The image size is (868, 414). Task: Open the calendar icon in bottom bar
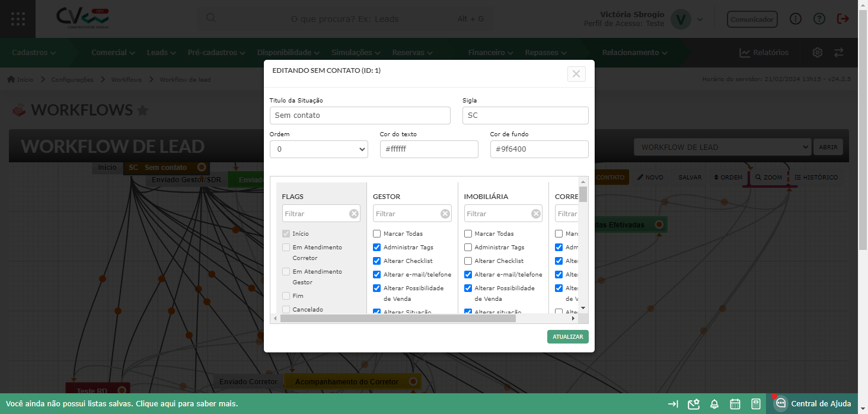pyautogui.click(x=735, y=404)
